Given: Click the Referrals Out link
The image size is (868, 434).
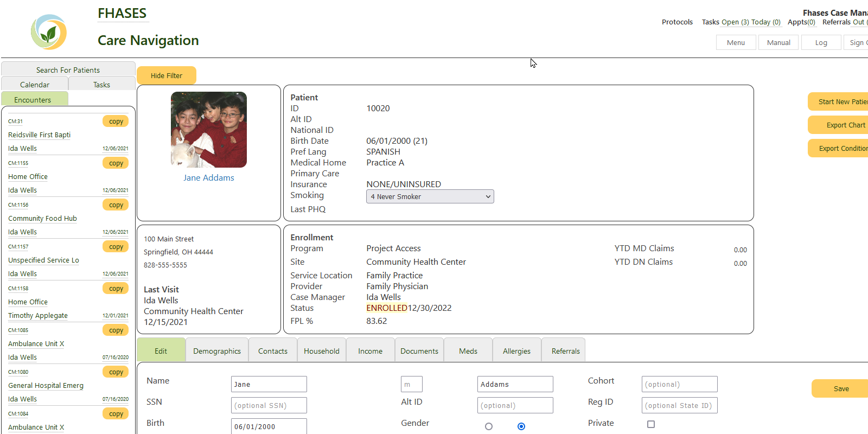Looking at the screenshot, I should tap(845, 22).
